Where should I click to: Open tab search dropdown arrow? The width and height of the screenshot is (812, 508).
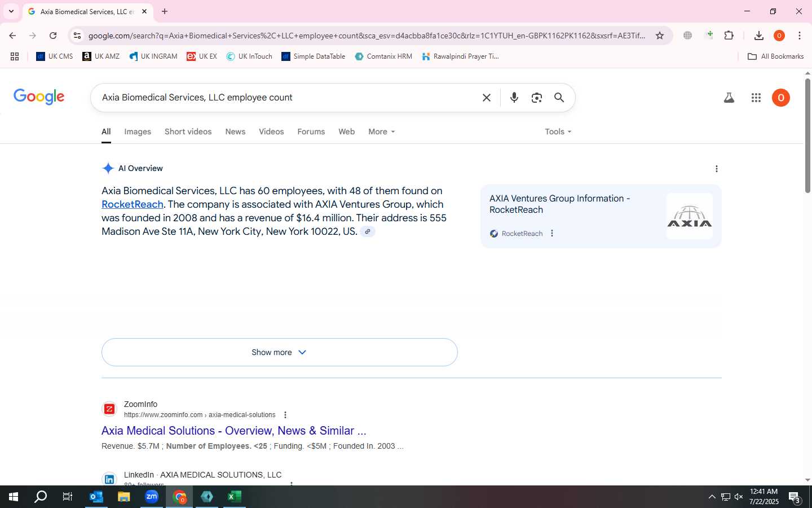(x=11, y=11)
